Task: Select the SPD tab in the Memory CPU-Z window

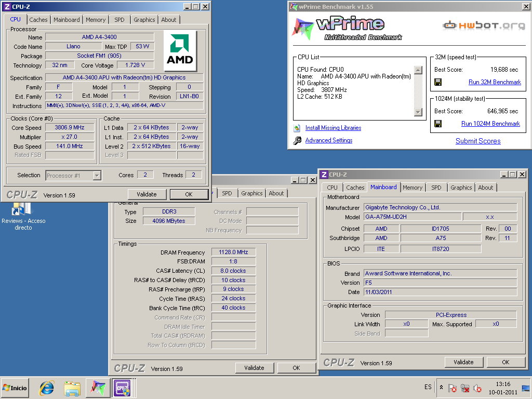Action: point(227,193)
